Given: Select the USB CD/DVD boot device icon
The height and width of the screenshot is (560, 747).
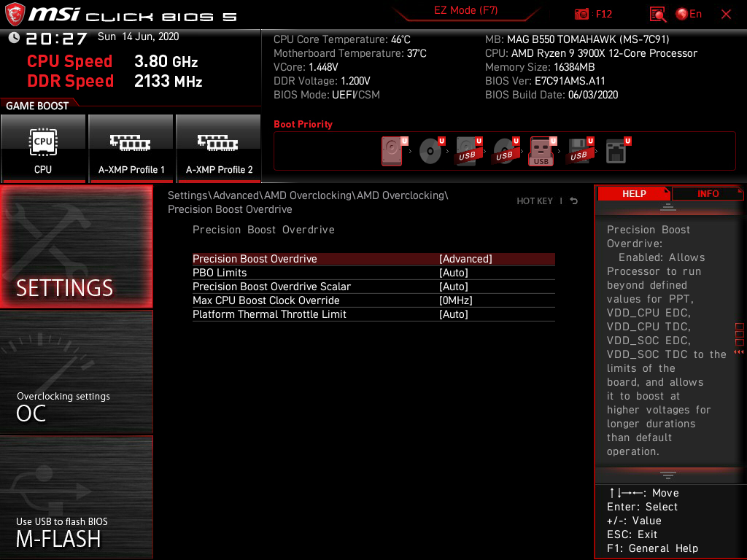Looking at the screenshot, I should (x=506, y=151).
